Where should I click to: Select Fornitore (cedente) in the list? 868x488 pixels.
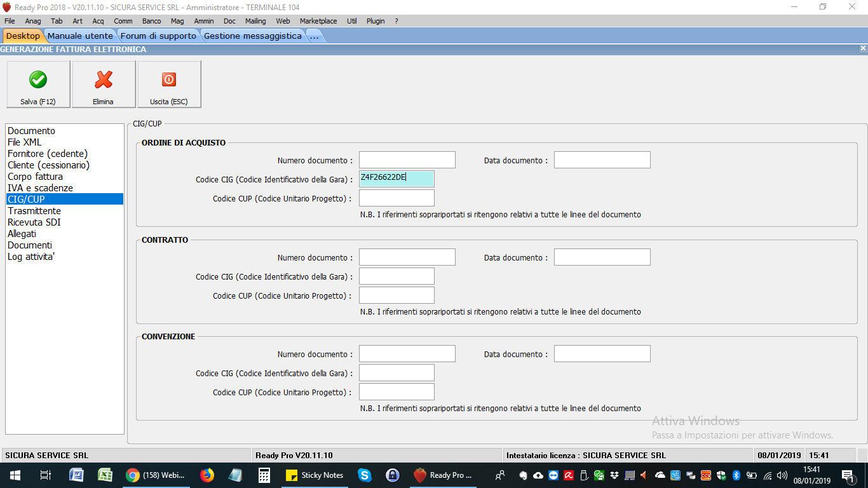click(x=64, y=154)
